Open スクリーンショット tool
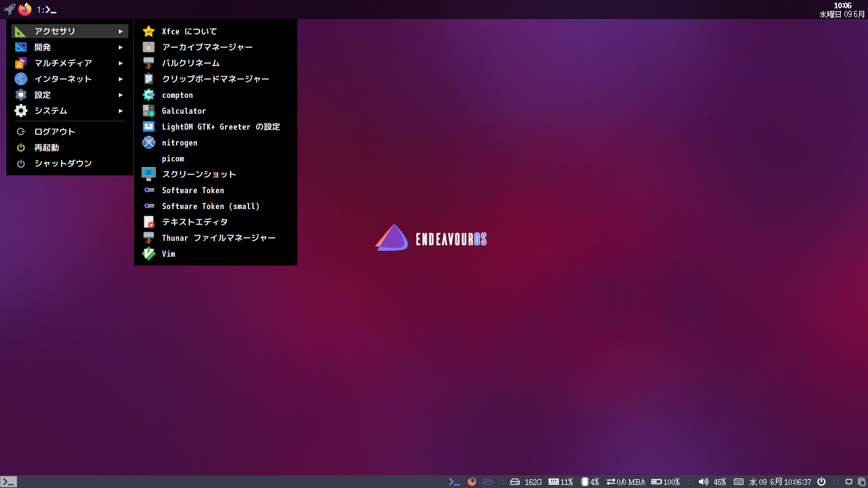 pyautogui.click(x=215, y=174)
